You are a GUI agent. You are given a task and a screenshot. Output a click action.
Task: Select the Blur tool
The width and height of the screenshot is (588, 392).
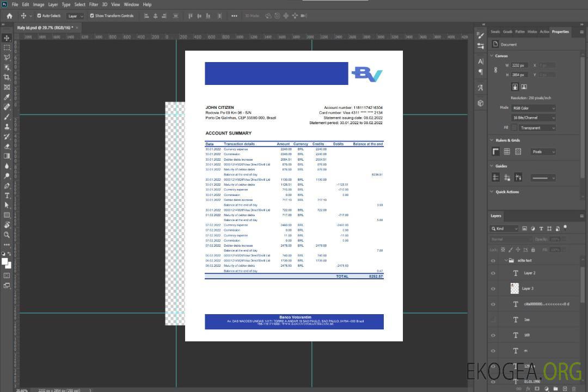pyautogui.click(x=7, y=166)
